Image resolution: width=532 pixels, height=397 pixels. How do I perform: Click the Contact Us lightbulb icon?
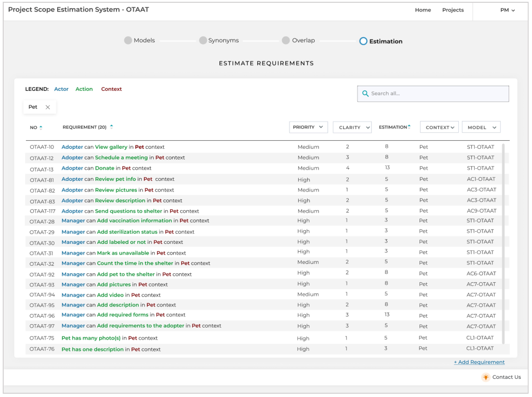point(486,377)
